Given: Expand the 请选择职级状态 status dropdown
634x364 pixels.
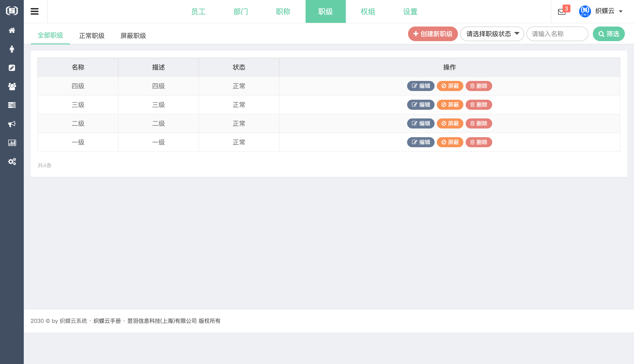Looking at the screenshot, I should 492,34.
